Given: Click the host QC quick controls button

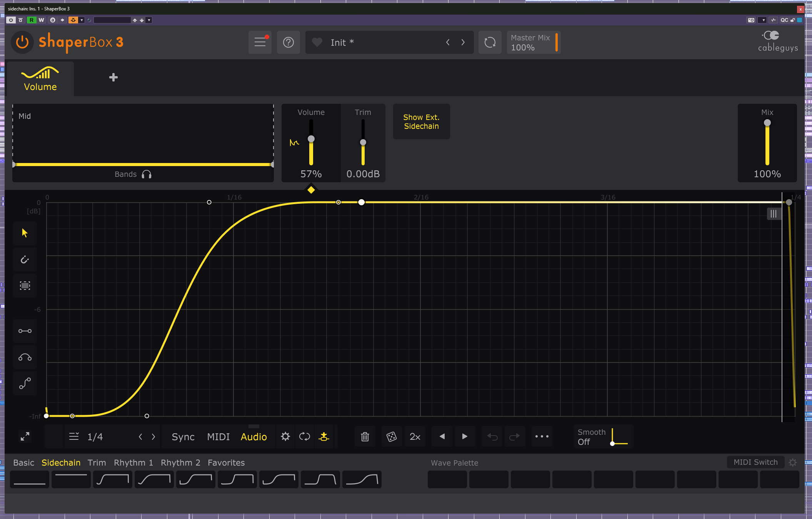Looking at the screenshot, I should pos(784,20).
